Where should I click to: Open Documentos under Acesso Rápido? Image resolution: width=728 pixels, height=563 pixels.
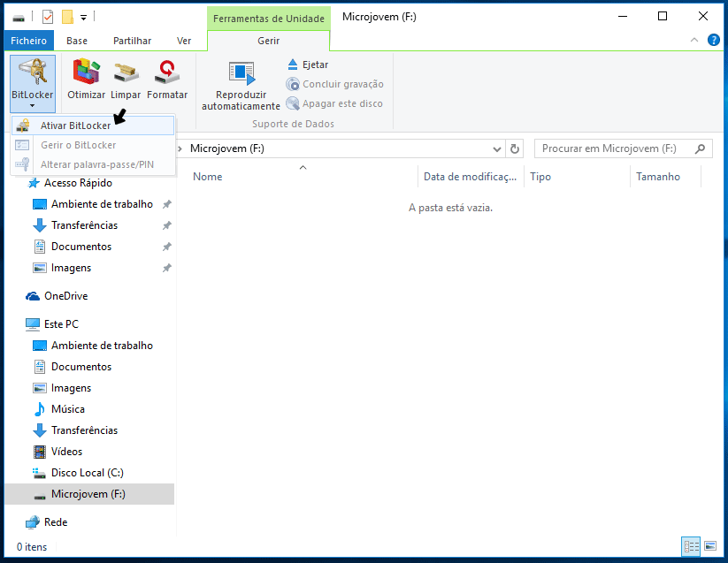click(x=81, y=247)
